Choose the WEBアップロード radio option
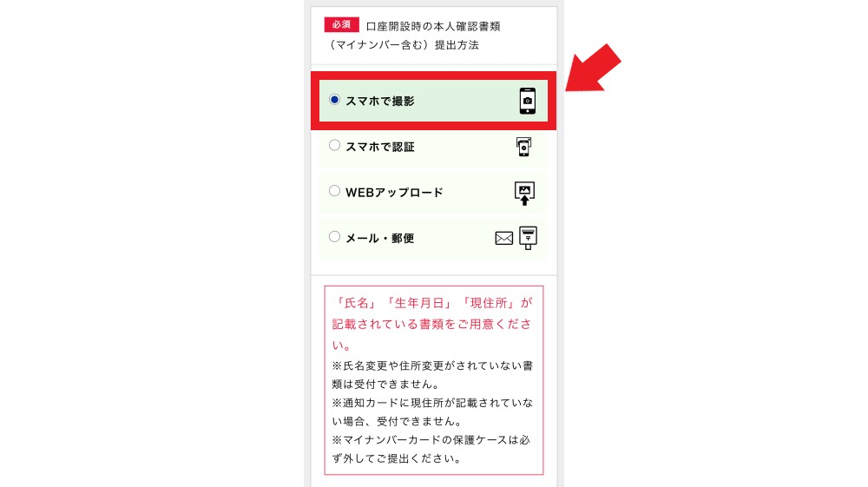Image resolution: width=868 pixels, height=487 pixels. click(334, 191)
